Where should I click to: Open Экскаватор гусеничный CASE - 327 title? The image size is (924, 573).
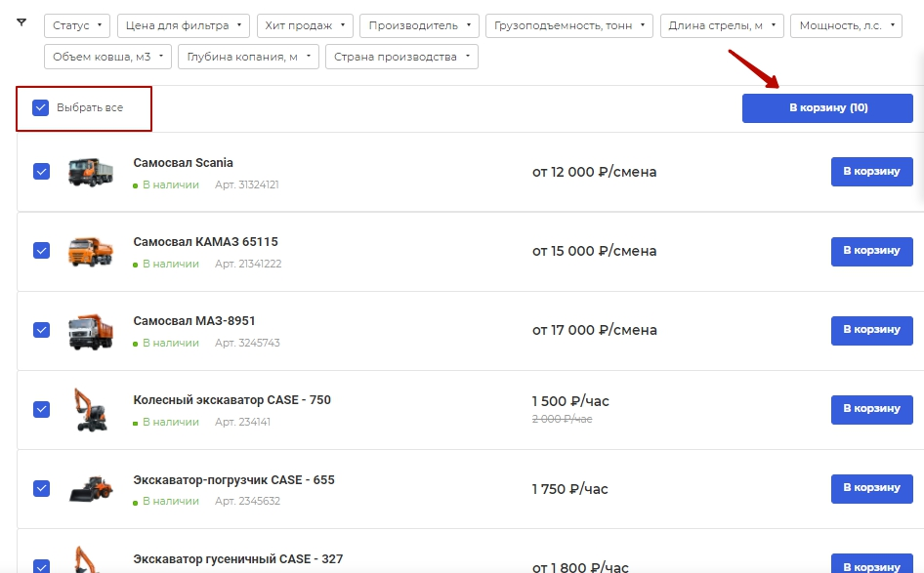pos(238,559)
